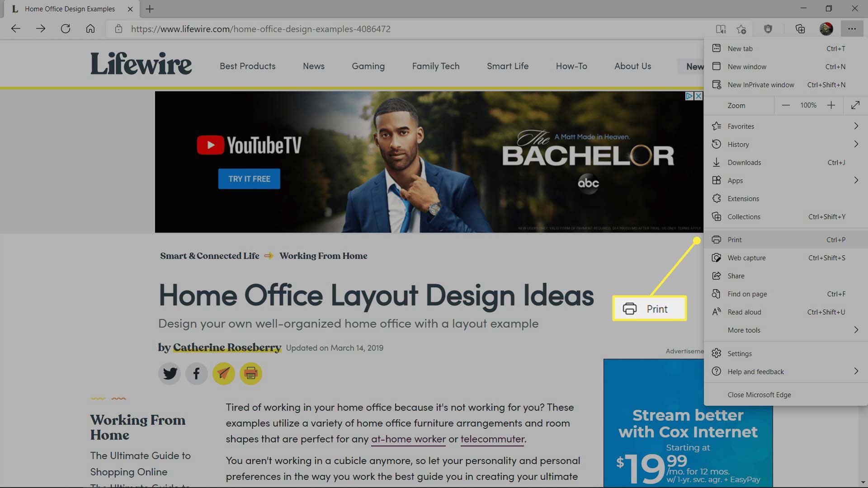Expand the Favorites submenu
Image resolution: width=868 pixels, height=488 pixels.
pos(857,126)
